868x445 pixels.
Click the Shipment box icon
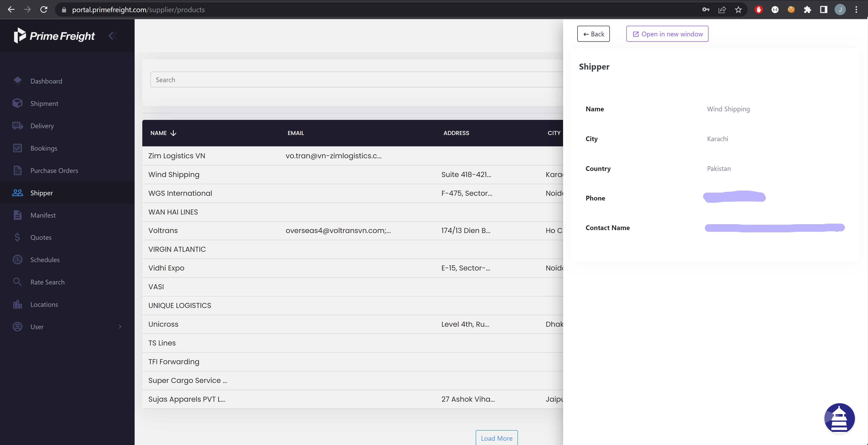(x=18, y=103)
